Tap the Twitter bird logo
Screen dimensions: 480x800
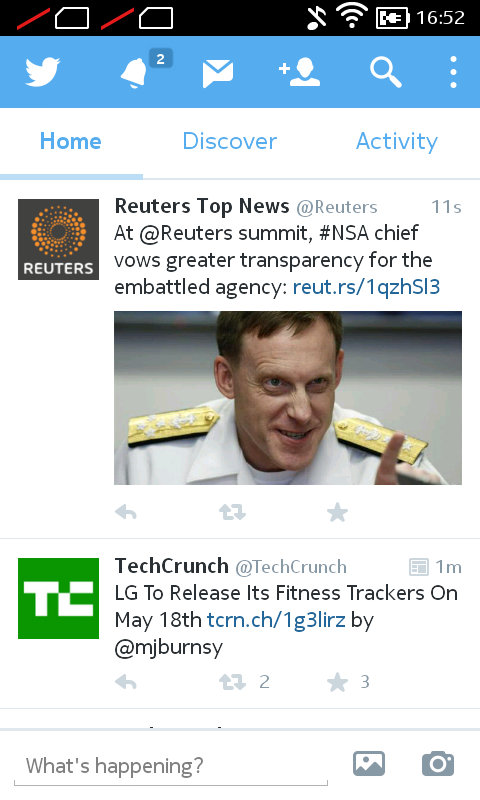[42, 72]
